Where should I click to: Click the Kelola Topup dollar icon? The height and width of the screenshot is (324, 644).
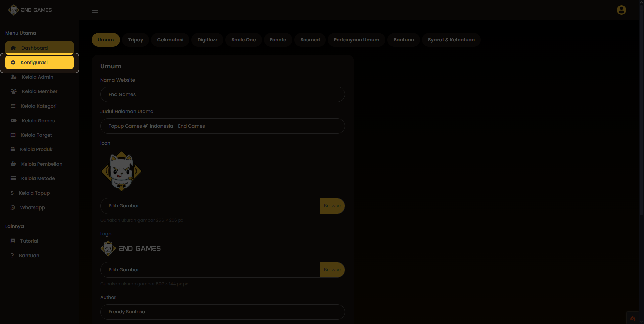12,193
